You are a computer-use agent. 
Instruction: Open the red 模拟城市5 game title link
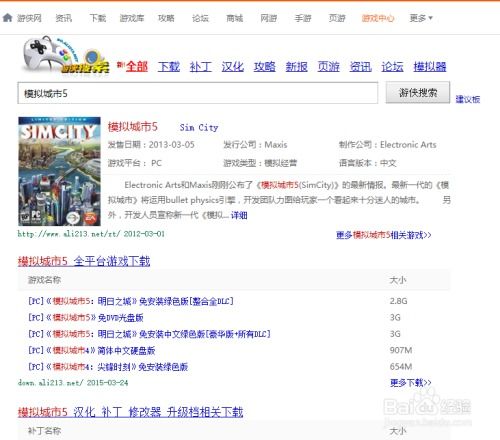(132, 127)
